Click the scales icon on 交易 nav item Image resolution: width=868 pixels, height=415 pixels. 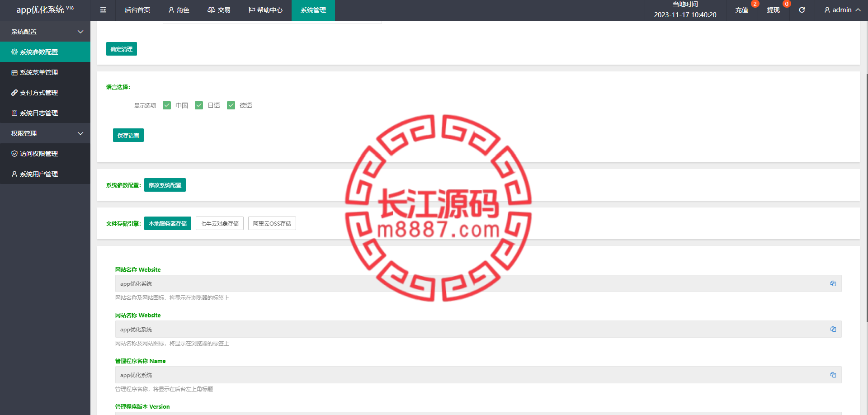click(x=211, y=10)
